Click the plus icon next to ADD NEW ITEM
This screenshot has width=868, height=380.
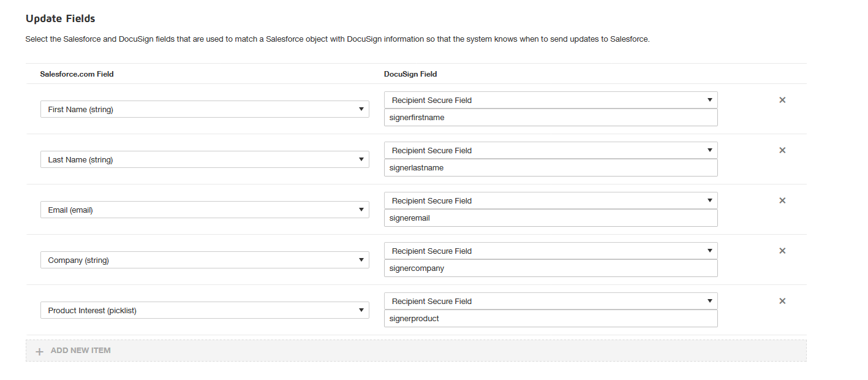tap(39, 351)
